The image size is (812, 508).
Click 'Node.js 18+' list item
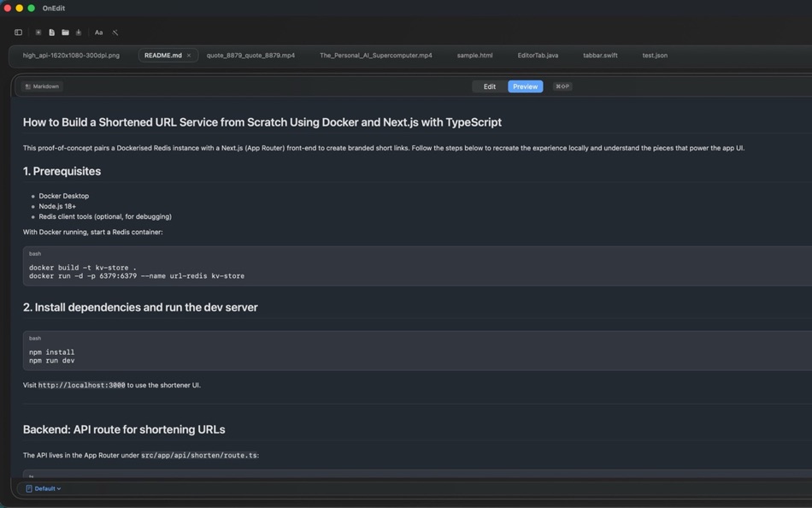click(x=57, y=206)
